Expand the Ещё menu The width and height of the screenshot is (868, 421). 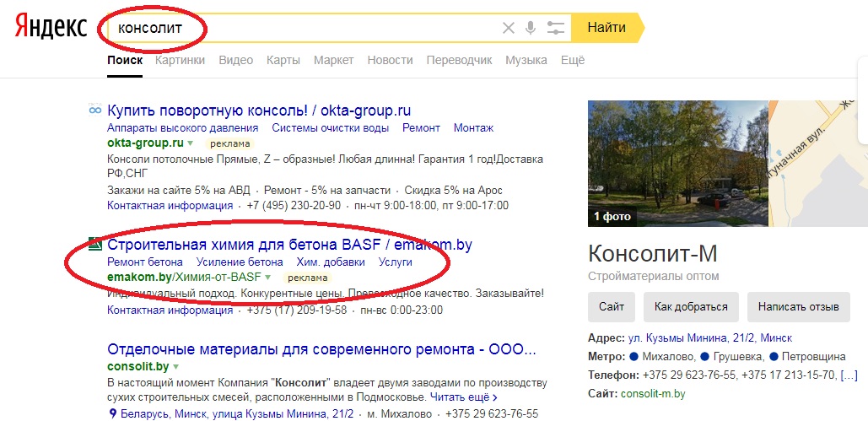[x=573, y=60]
